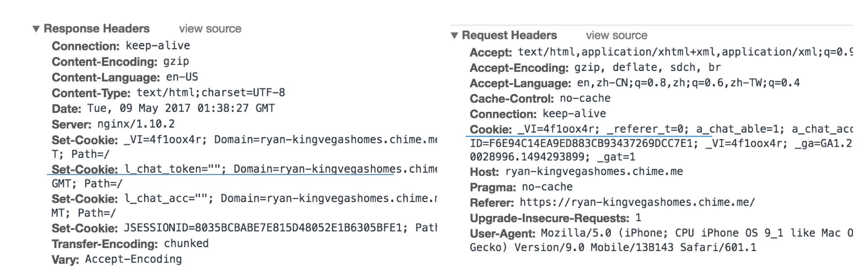Select the Content-Encoding gzip header row
Screen dimensions: 868x280
pyautogui.click(x=120, y=62)
